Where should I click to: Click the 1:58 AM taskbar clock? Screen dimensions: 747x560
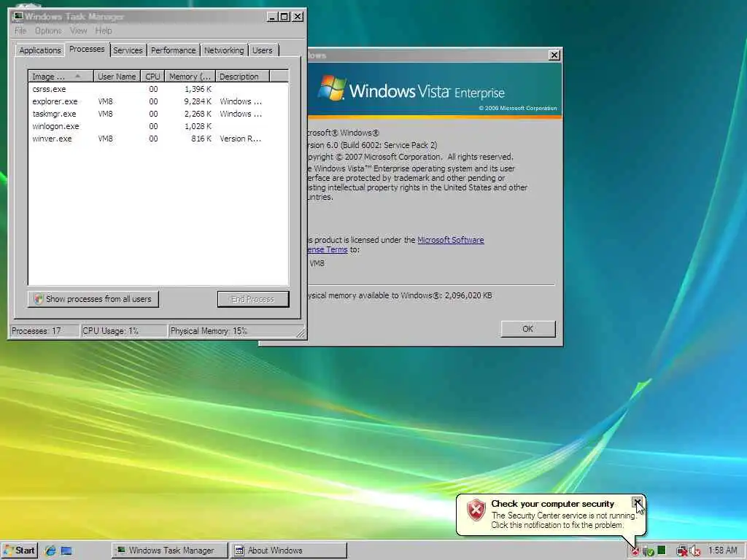pos(723,551)
